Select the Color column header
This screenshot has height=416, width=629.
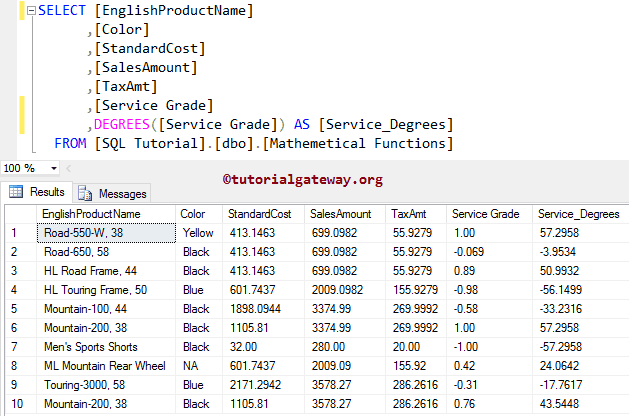199,214
